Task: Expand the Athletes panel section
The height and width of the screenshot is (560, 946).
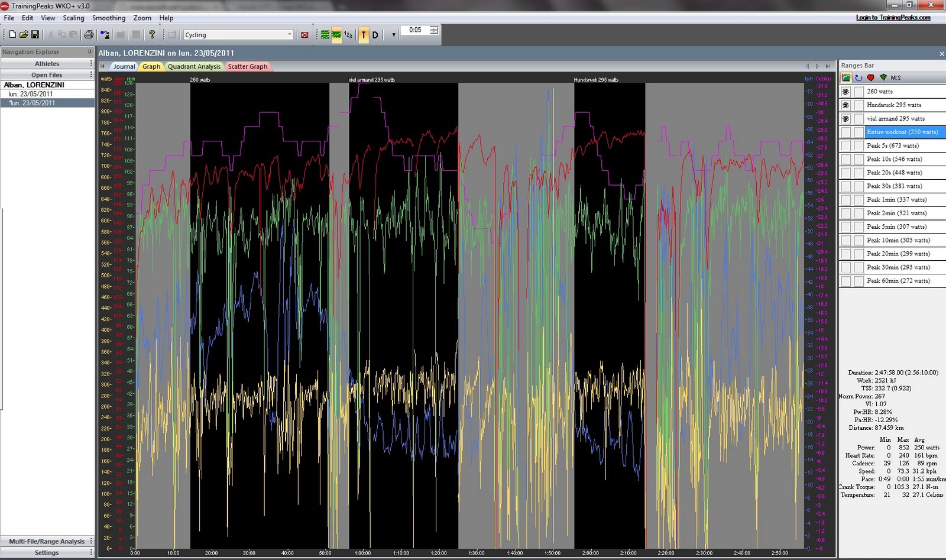Action: [47, 63]
